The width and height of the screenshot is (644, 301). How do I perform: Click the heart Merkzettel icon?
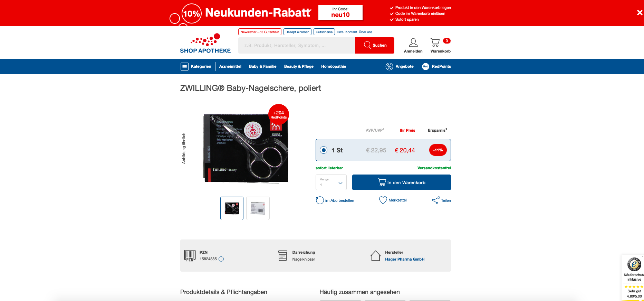coord(383,200)
